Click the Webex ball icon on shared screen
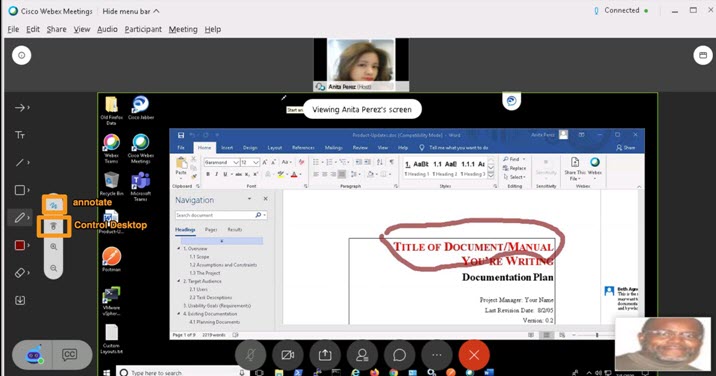This screenshot has height=376, width=716. tap(511, 101)
